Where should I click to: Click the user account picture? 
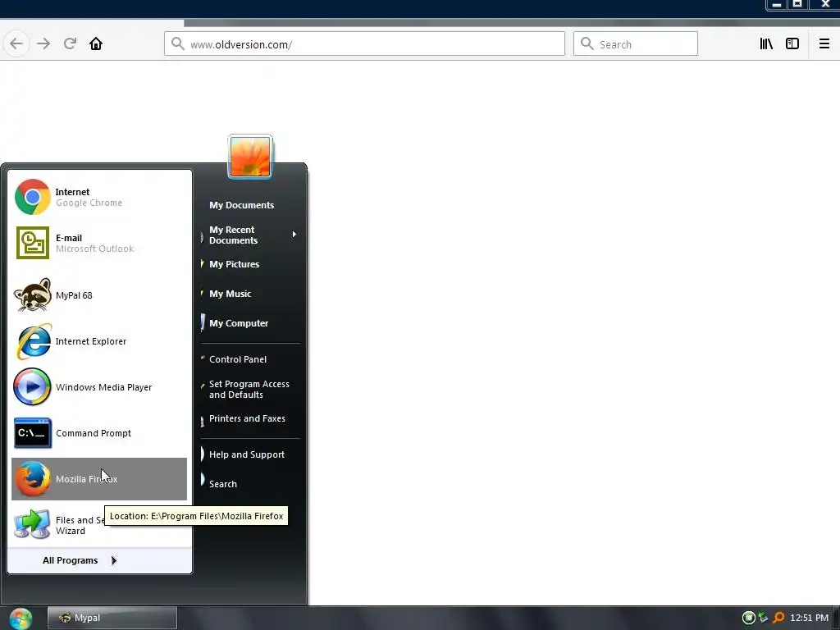pos(250,157)
